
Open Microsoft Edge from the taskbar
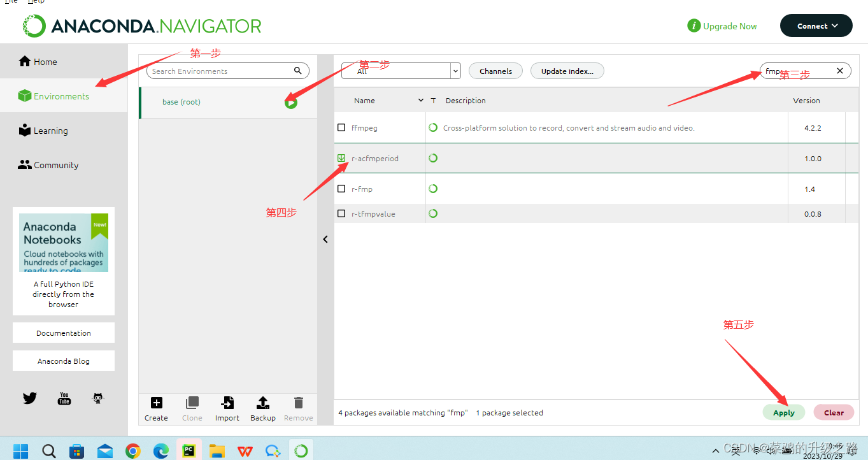tap(160, 451)
